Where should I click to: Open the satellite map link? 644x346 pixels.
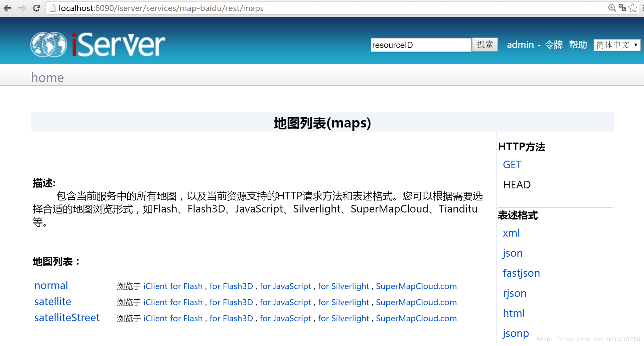[53, 301]
